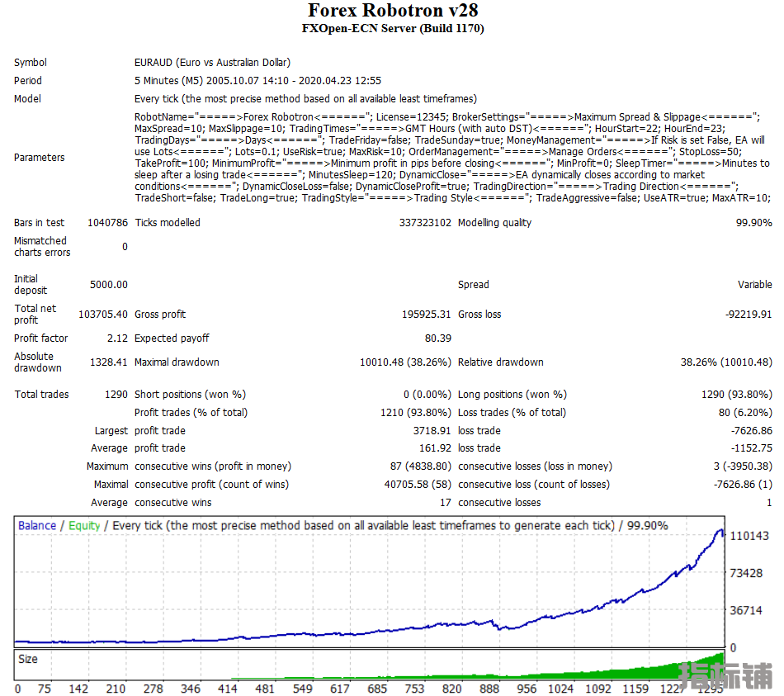Click the '110143' axis value on chart
This screenshot has height=696, width=784.
[749, 537]
